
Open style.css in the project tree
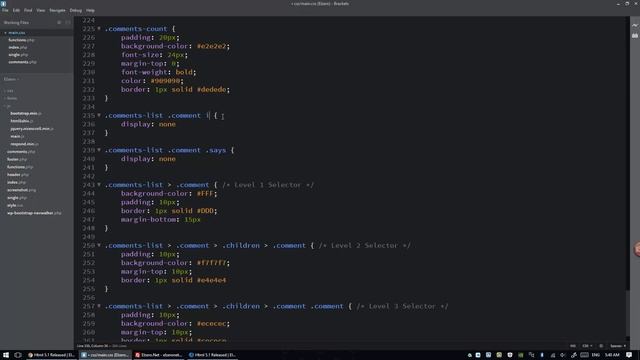15,205
